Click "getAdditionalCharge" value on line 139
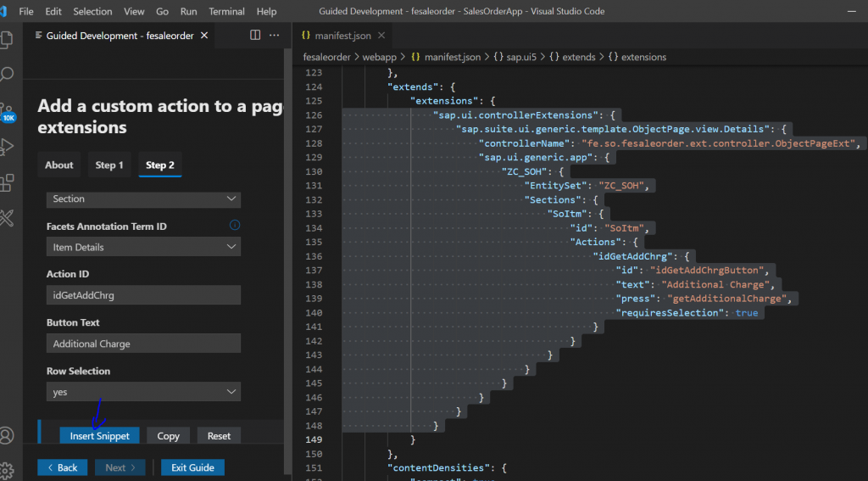The width and height of the screenshot is (868, 481). [x=726, y=299]
